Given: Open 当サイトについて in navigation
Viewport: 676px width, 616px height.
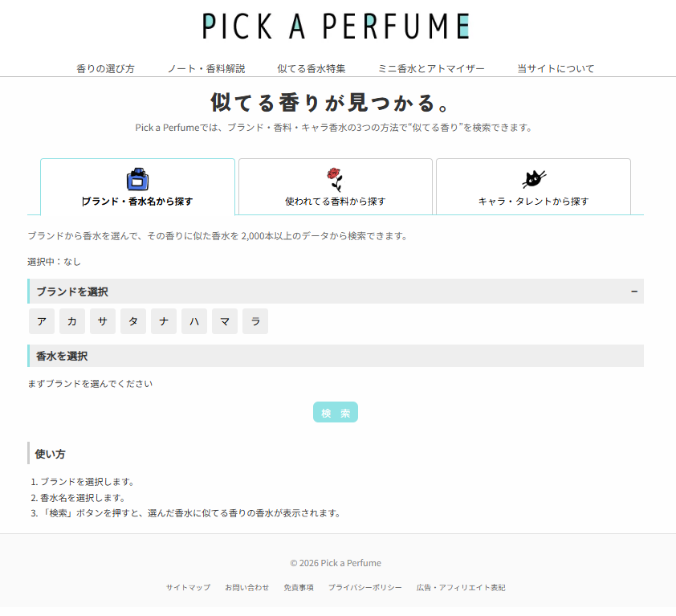Looking at the screenshot, I should 556,69.
